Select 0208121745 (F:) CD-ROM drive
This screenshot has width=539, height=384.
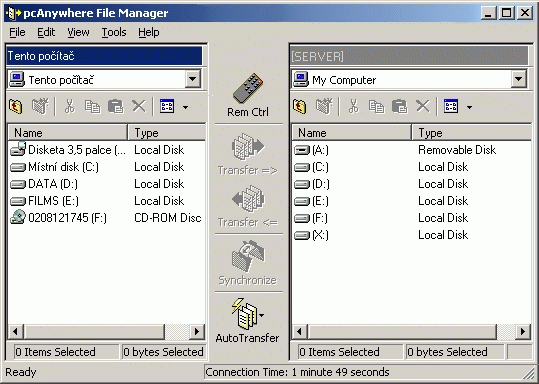tap(58, 218)
